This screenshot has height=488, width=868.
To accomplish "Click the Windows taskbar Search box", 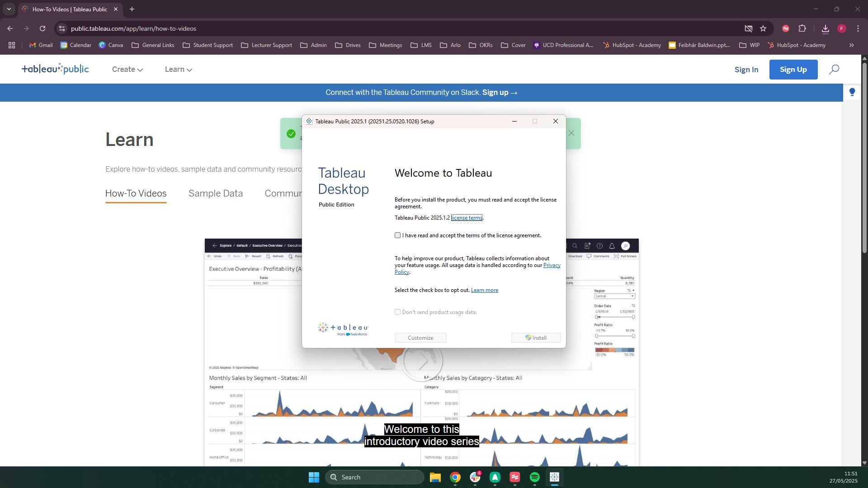I will (375, 477).
